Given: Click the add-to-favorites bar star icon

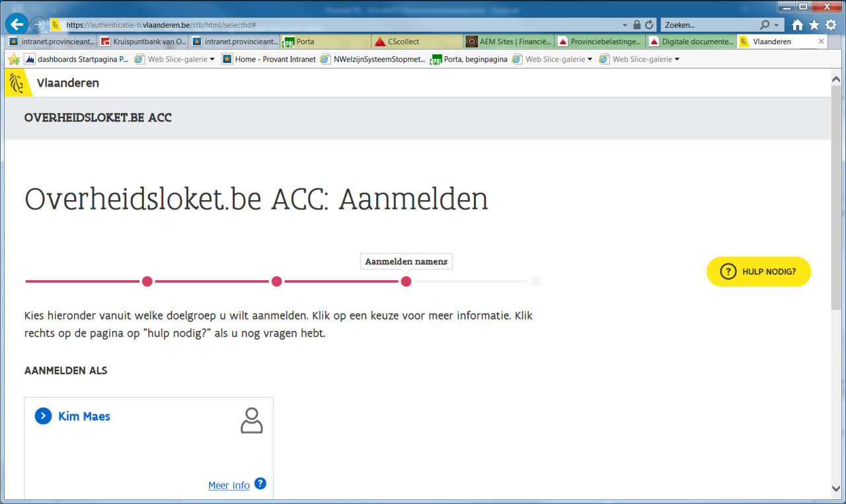Looking at the screenshot, I should pyautogui.click(x=13, y=59).
